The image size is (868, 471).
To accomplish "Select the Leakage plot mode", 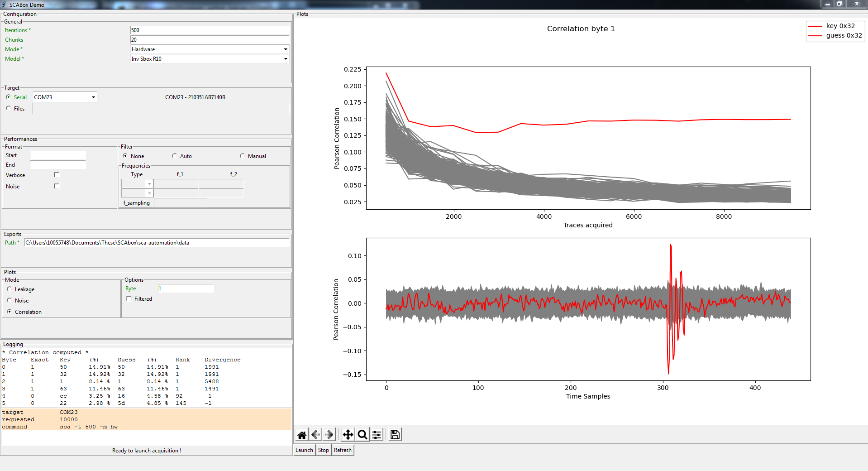I will coord(10,289).
